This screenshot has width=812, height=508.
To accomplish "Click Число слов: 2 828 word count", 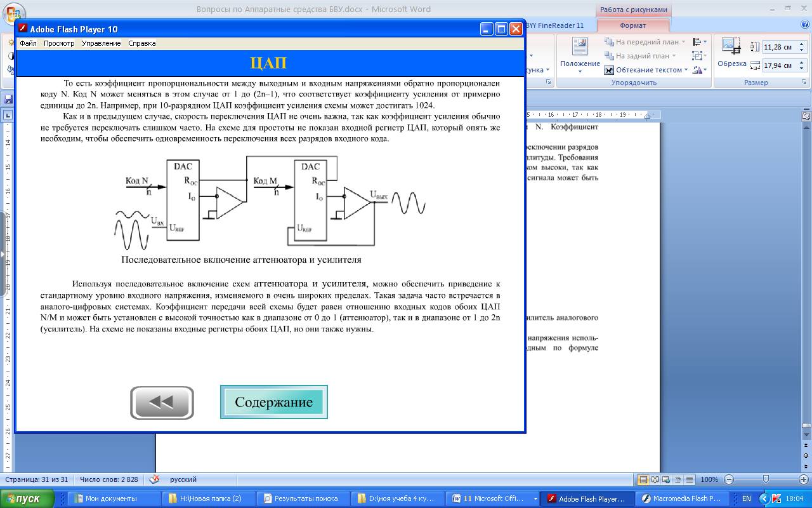I will point(109,479).
